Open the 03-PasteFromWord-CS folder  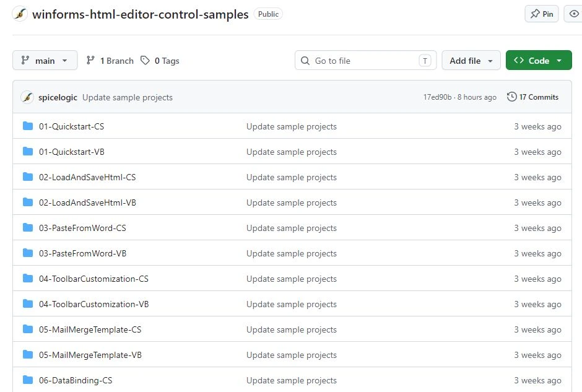(82, 228)
